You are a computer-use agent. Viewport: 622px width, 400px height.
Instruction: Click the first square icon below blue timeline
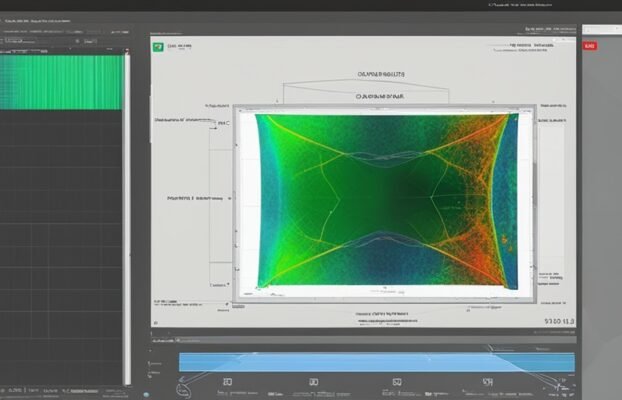click(227, 382)
